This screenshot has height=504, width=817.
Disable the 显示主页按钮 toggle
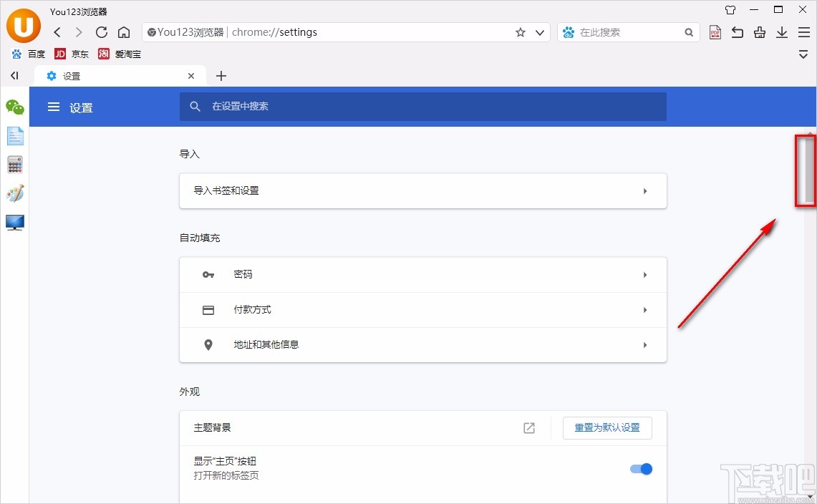click(641, 469)
